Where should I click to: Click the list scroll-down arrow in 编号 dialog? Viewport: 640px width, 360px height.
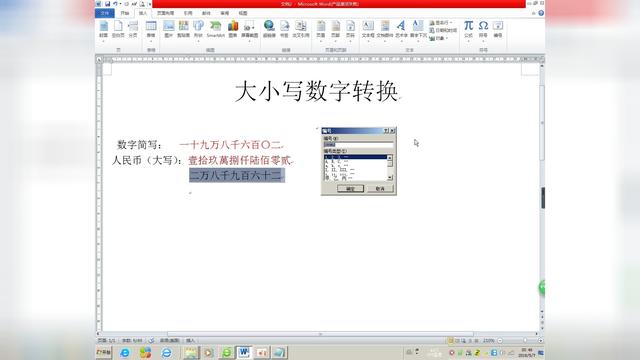(x=390, y=178)
